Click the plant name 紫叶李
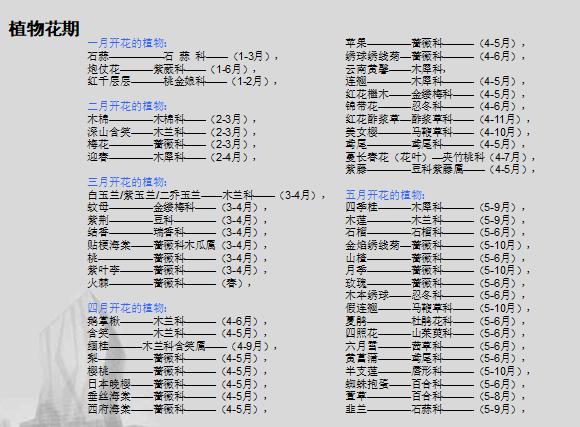The width and height of the screenshot is (580, 427). 104,270
